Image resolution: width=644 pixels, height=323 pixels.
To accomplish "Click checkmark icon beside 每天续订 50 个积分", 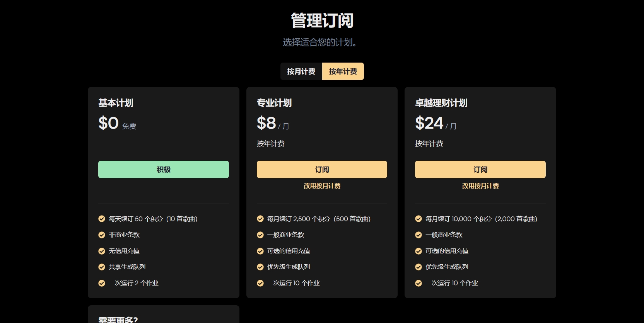I will tap(102, 219).
